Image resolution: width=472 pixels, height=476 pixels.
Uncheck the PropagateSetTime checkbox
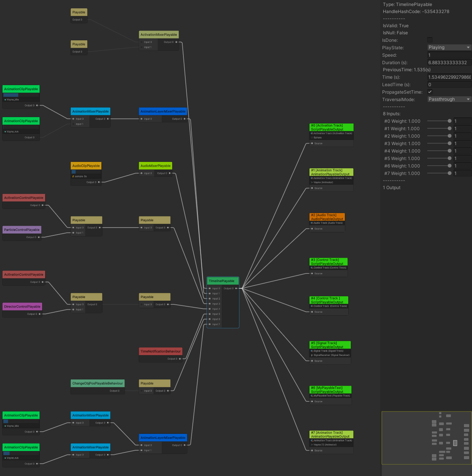point(430,92)
